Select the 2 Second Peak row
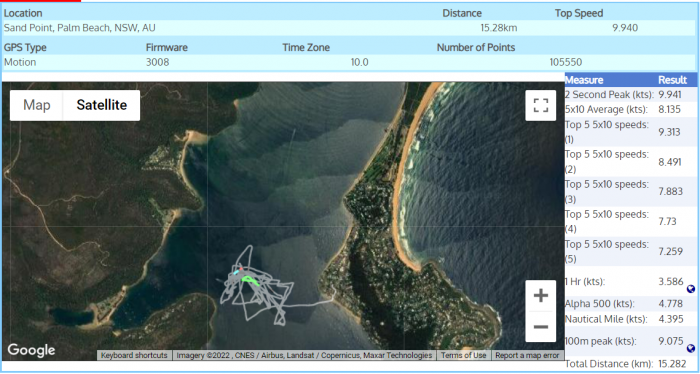700x374 pixels. coord(630,95)
